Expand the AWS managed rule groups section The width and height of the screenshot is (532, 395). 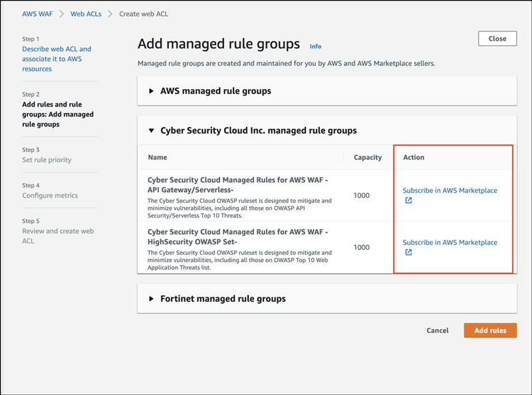tap(213, 90)
